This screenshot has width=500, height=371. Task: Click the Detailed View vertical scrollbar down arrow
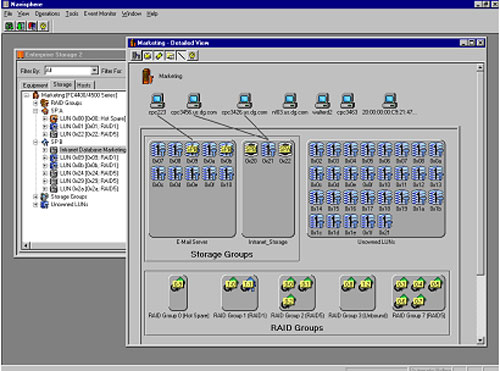tap(480, 340)
